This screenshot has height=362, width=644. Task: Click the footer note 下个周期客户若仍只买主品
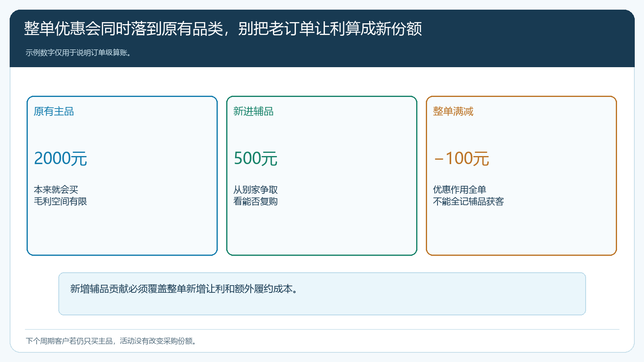[x=111, y=341]
